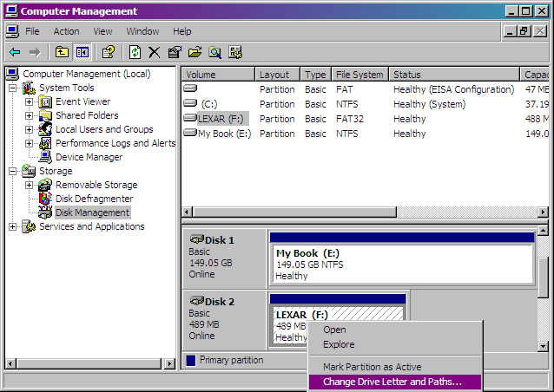This screenshot has width=554, height=392.
Task: Click the System Tools icon in tree
Action: (x=29, y=88)
